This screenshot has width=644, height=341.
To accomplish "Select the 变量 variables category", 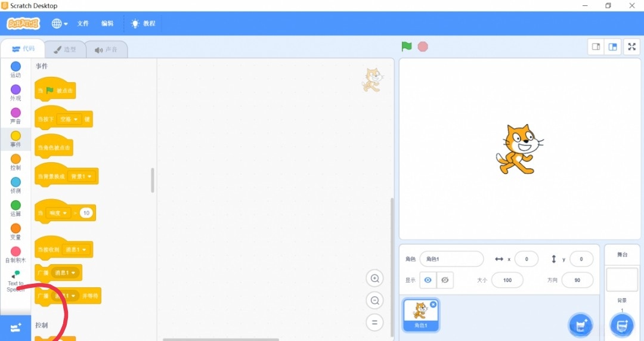I will click(16, 231).
